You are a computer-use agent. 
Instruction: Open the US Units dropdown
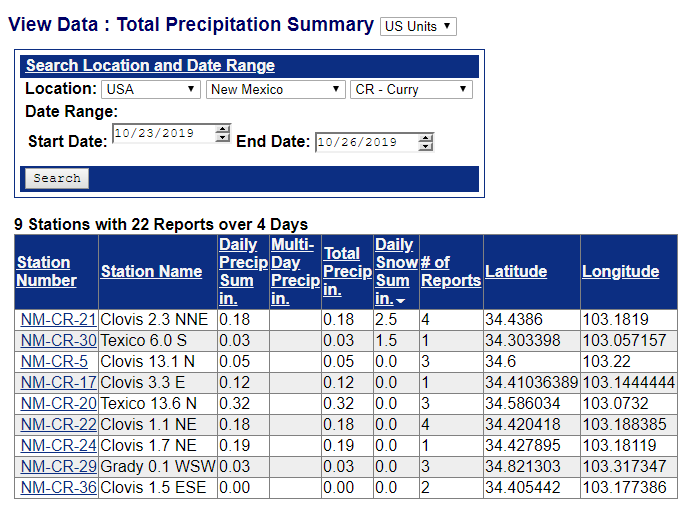pyautogui.click(x=418, y=26)
